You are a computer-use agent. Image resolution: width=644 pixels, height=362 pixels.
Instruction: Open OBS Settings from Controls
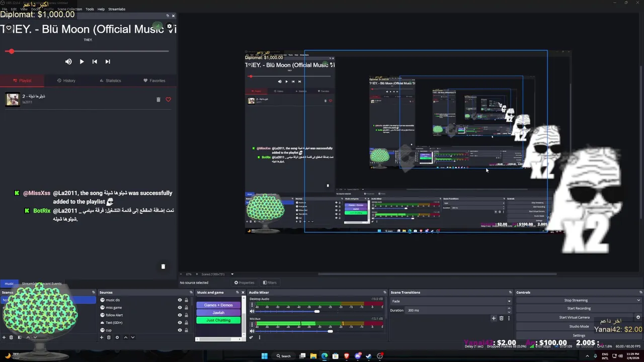579,335
